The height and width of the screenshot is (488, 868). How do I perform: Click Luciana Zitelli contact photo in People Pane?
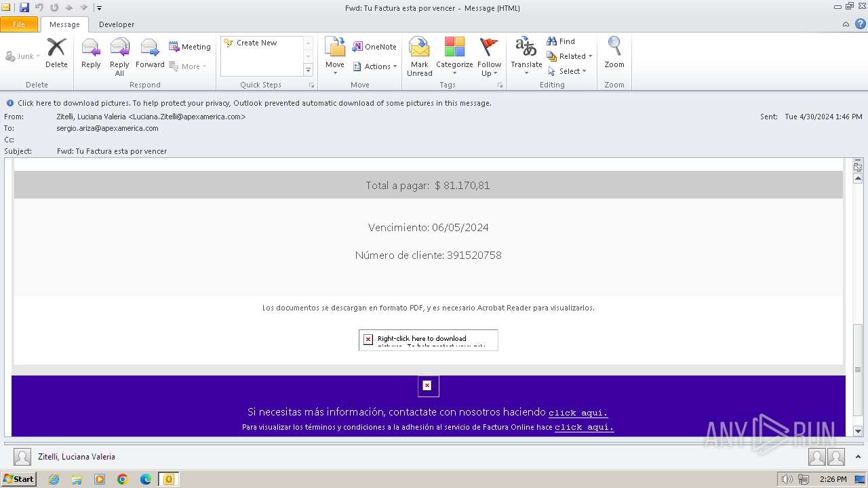(x=22, y=457)
